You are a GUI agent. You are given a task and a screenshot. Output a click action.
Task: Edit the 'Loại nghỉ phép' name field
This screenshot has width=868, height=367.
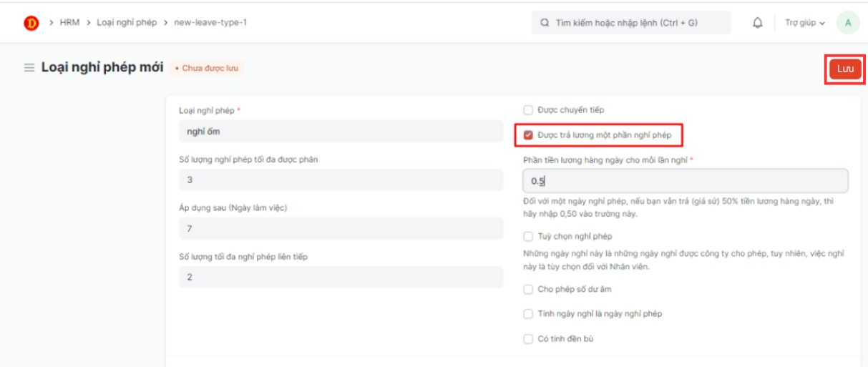341,131
